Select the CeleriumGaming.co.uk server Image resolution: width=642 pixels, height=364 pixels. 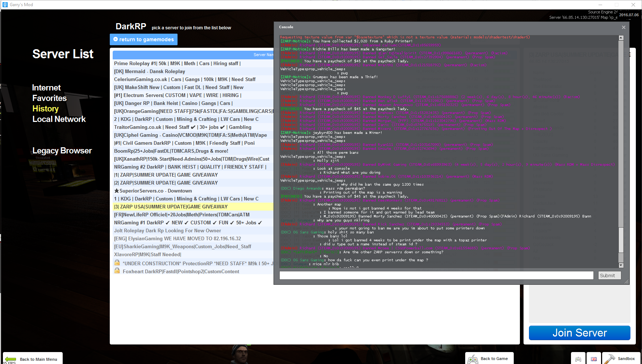pos(193,79)
